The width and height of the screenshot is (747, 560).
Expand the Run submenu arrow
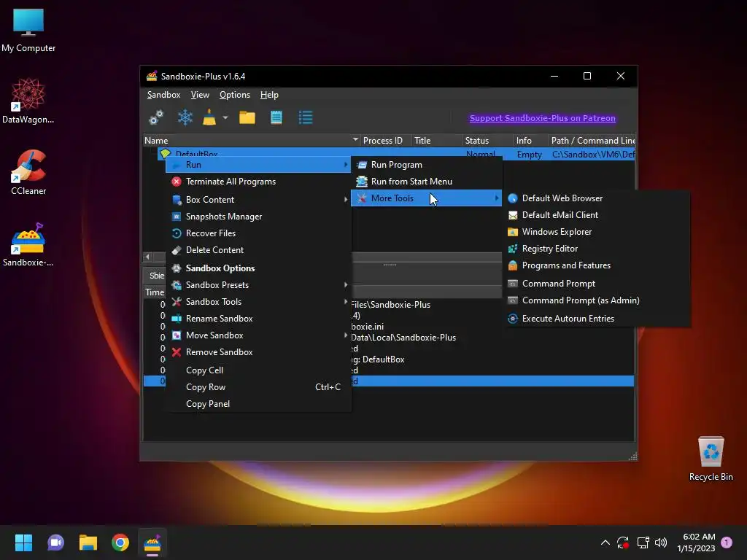click(345, 165)
